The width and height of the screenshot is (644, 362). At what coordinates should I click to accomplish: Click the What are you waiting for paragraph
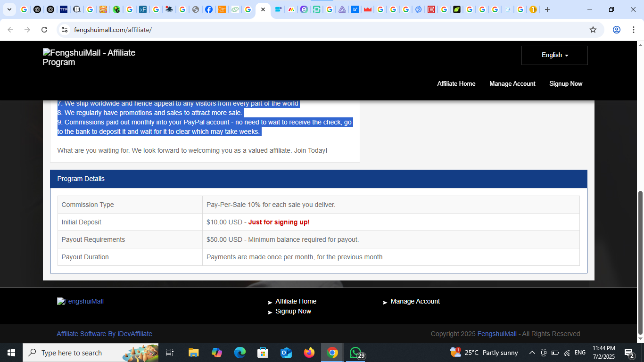pyautogui.click(x=192, y=150)
